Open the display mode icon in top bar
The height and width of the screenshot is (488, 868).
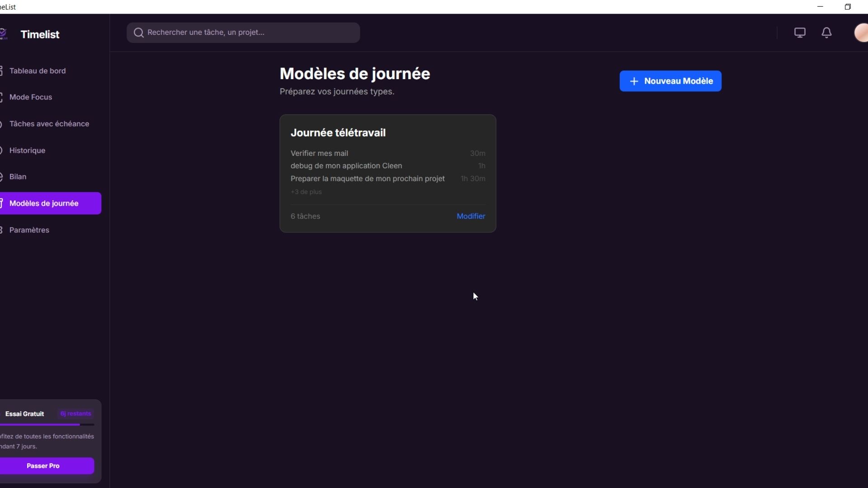pyautogui.click(x=800, y=33)
